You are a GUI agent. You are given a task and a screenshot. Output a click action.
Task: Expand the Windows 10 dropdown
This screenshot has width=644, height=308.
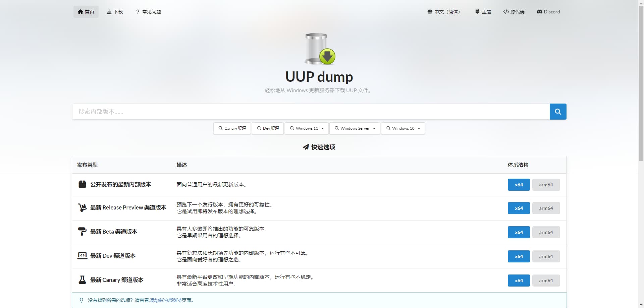pyautogui.click(x=403, y=128)
